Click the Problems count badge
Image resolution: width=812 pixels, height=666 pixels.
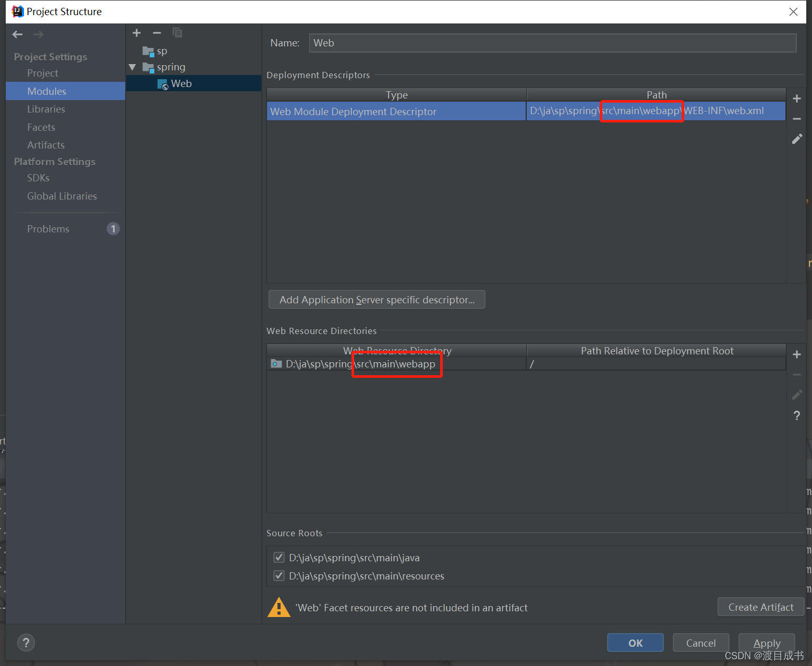pyautogui.click(x=113, y=229)
